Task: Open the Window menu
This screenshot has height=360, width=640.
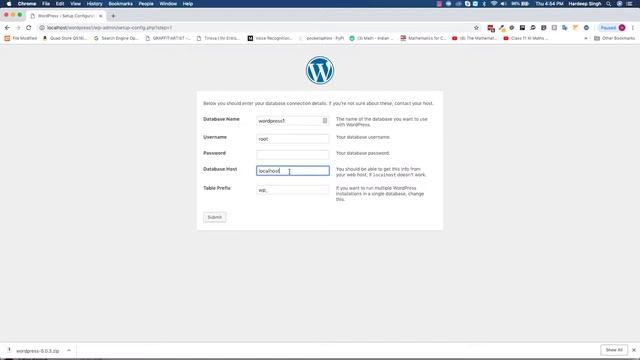Action: [168, 4]
